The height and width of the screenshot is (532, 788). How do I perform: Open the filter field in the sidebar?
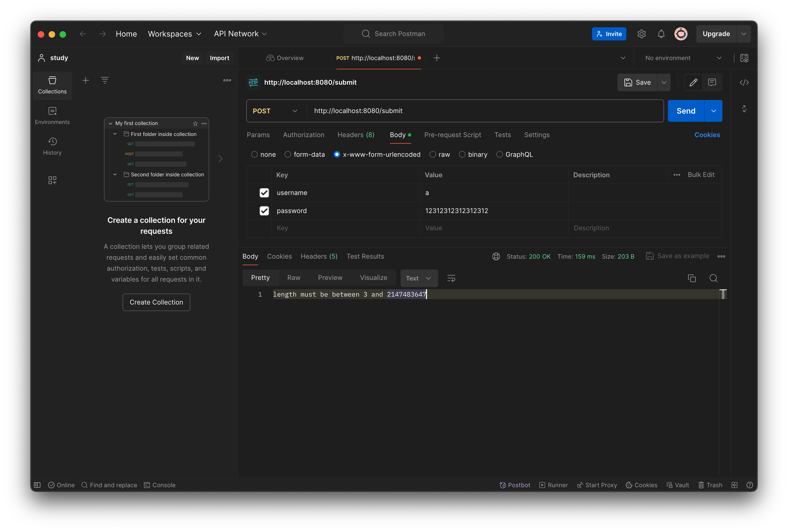pyautogui.click(x=105, y=80)
